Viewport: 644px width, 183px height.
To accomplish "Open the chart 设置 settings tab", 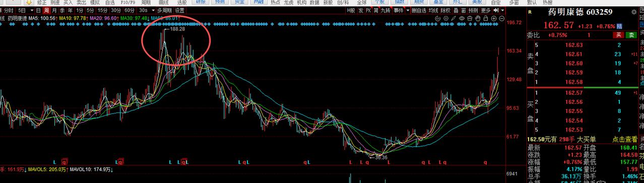I will click(x=179, y=10).
